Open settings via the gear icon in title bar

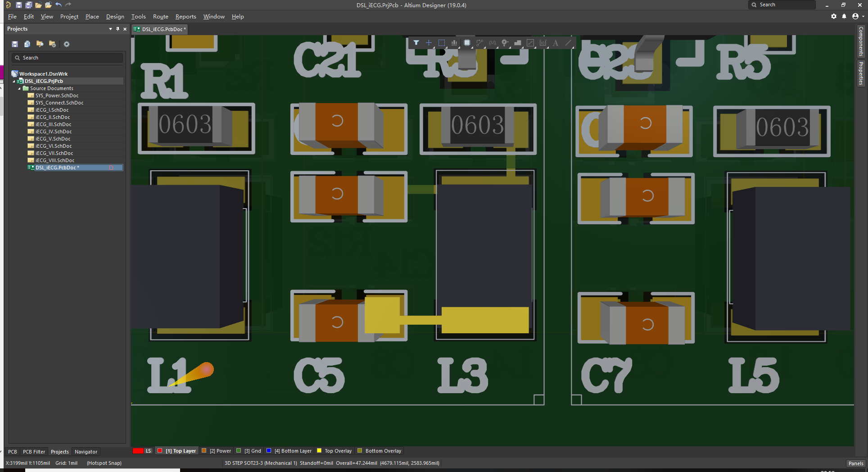tap(834, 16)
